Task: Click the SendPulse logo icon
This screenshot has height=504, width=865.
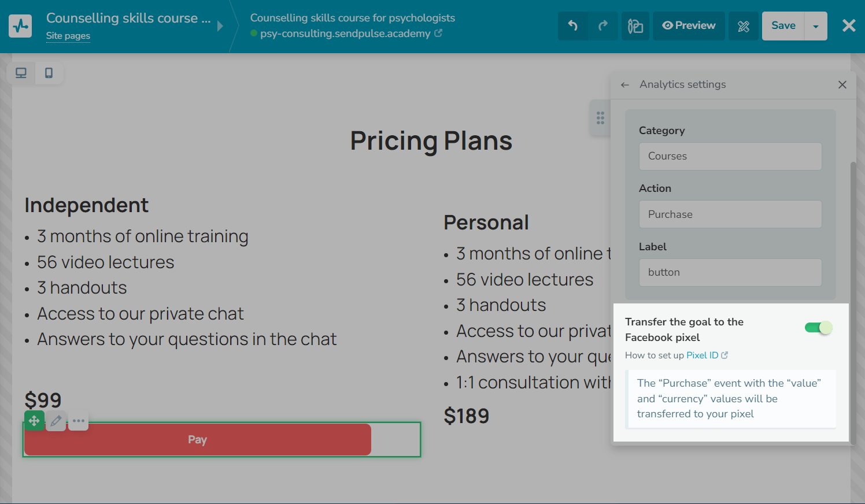Action: pyautogui.click(x=20, y=26)
